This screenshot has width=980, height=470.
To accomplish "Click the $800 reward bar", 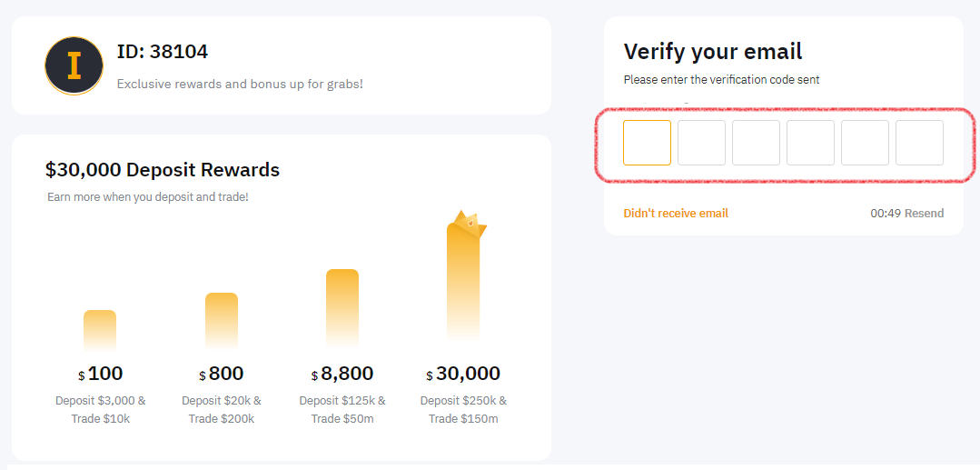I will [222, 321].
